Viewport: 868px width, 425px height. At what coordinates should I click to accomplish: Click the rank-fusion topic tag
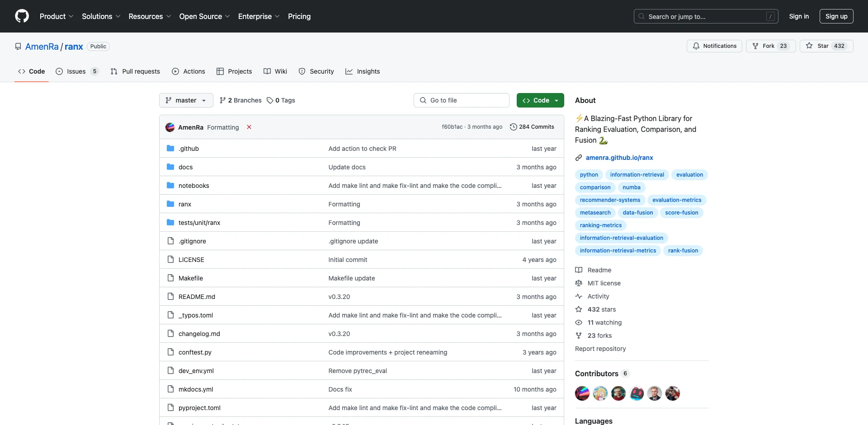tap(683, 251)
